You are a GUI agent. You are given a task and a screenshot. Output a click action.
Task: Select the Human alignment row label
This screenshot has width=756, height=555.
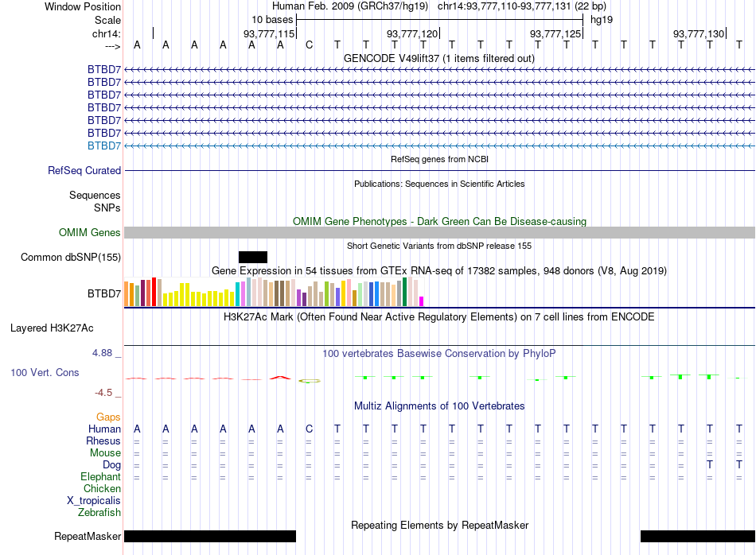pyautogui.click(x=104, y=429)
